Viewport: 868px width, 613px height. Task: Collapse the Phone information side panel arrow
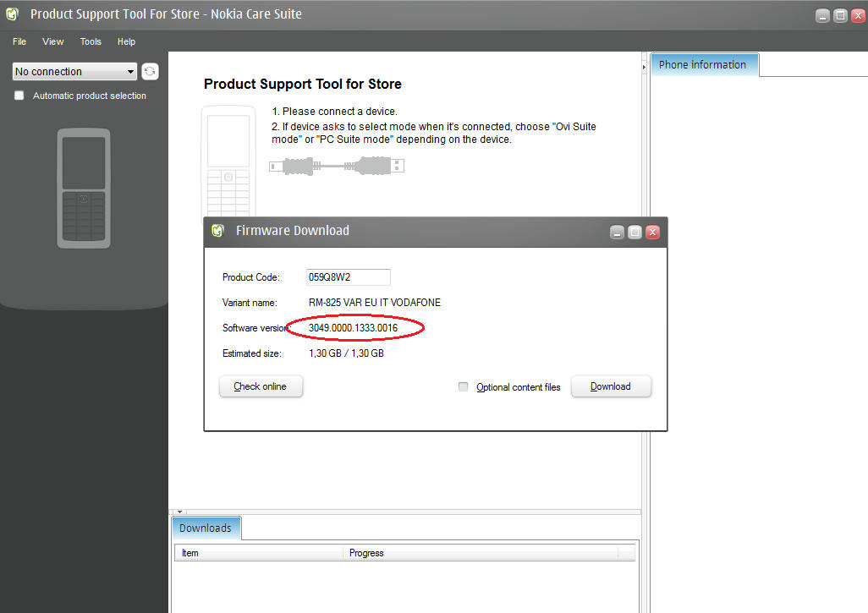[x=646, y=66]
